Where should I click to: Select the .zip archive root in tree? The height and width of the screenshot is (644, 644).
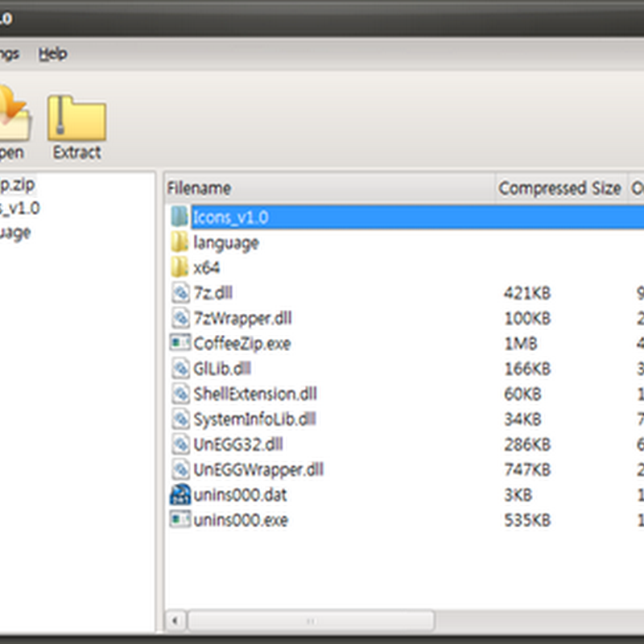coord(17,185)
